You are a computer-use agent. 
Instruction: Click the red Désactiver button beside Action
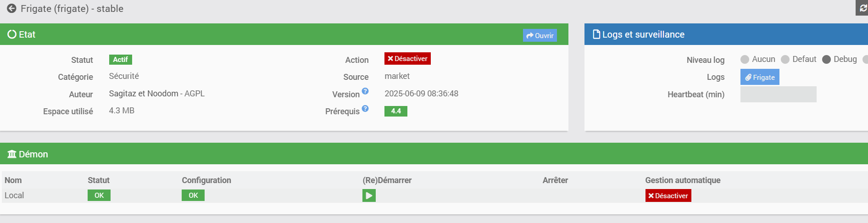coord(407,59)
